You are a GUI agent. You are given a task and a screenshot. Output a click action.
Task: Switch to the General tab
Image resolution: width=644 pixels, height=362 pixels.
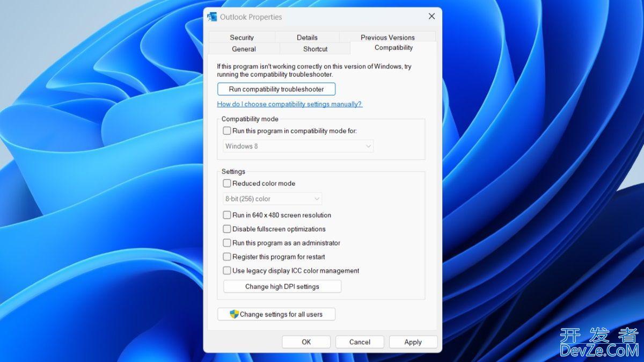click(244, 49)
